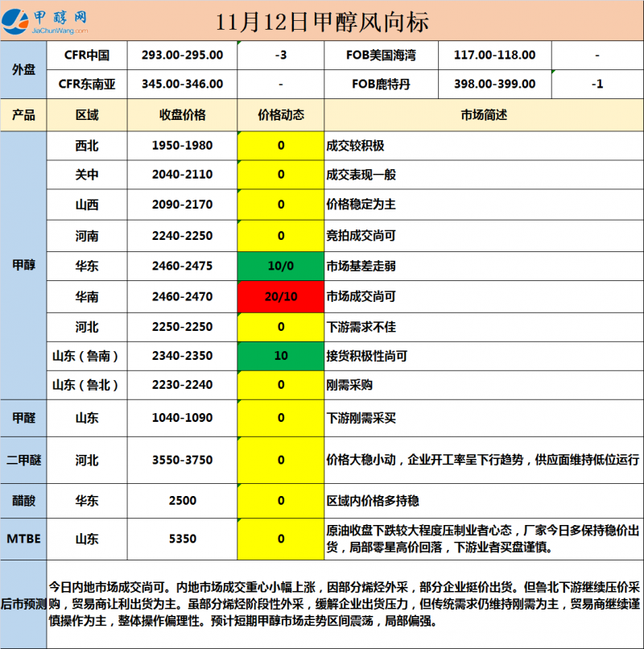Screen dimensions: 644x649
Task: Click the "-3" change for CFR中国
Action: [281, 55]
